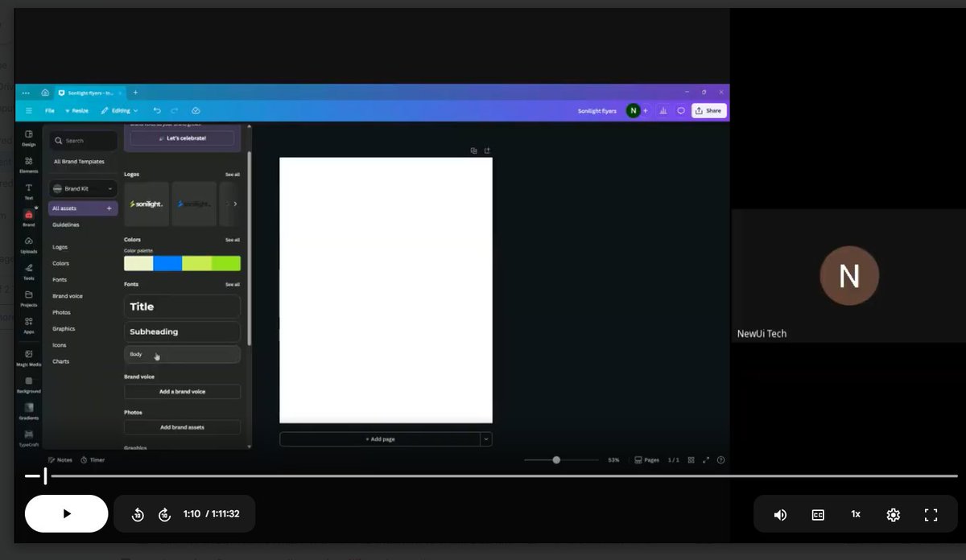Add the Body font style

click(182, 354)
